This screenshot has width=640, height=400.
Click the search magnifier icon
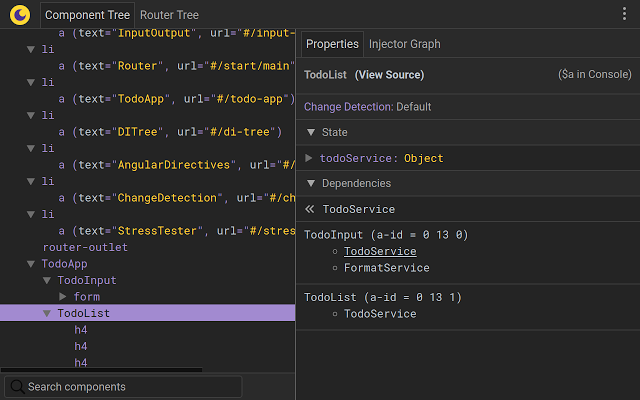click(x=17, y=387)
